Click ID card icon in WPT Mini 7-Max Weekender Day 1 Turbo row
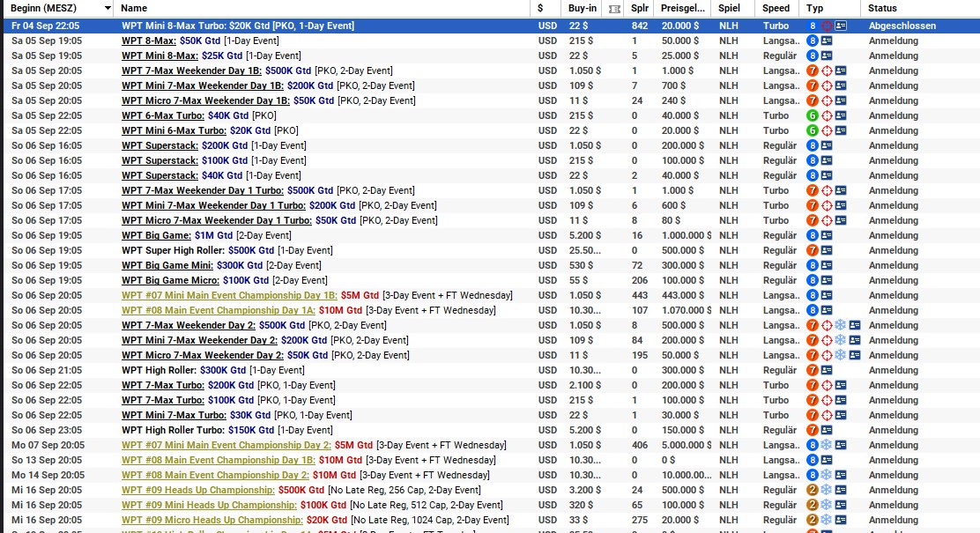Image resolution: width=980 pixels, height=533 pixels. pyautogui.click(x=842, y=205)
